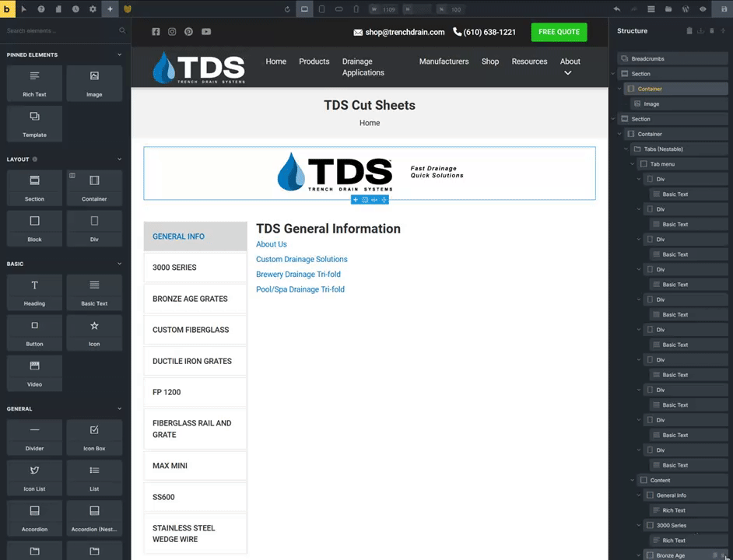Open the settings gear in top toolbar
This screenshot has width=733, height=560.
(x=93, y=9)
